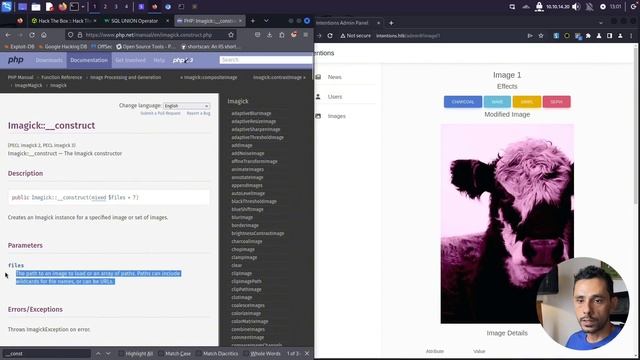Click the light blue effect button
The height and width of the screenshot is (360, 640).
[497, 102]
